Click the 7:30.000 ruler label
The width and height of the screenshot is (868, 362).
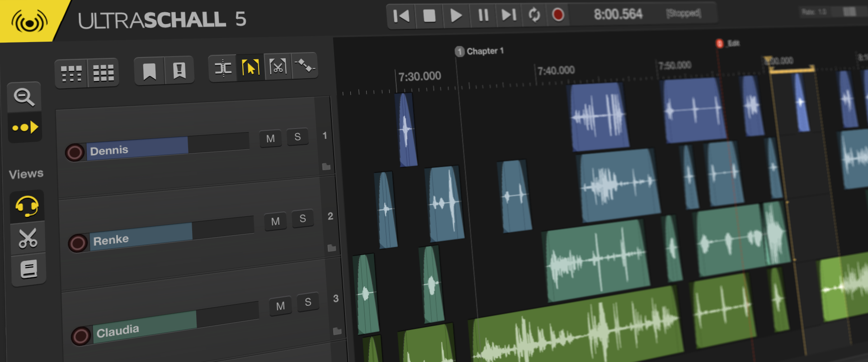pos(420,76)
